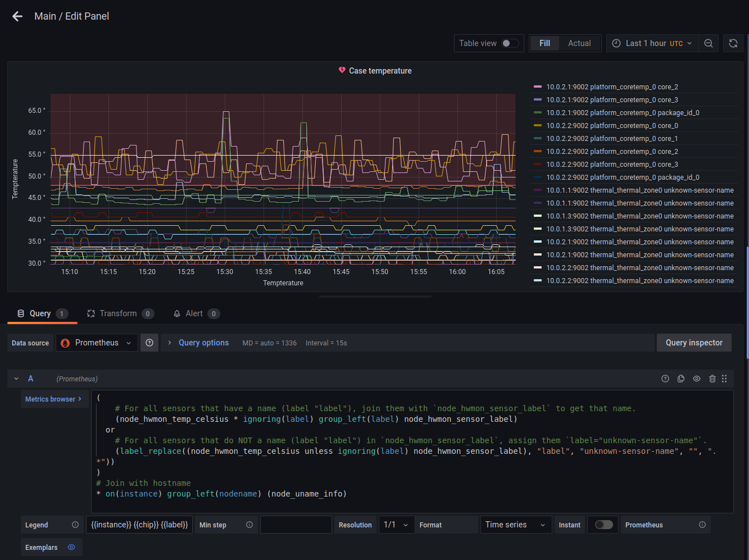Click the data source help icon
The height and width of the screenshot is (560, 749).
(149, 343)
